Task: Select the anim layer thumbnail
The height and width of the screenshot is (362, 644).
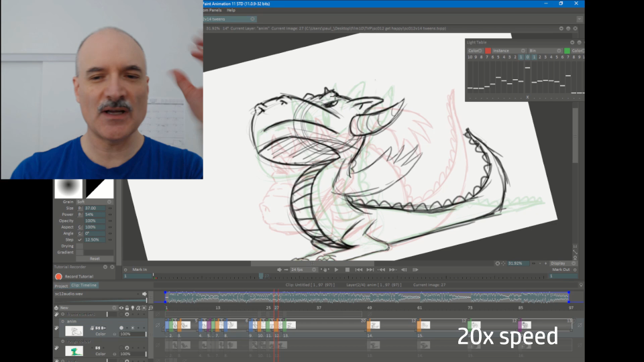Action: (74, 330)
